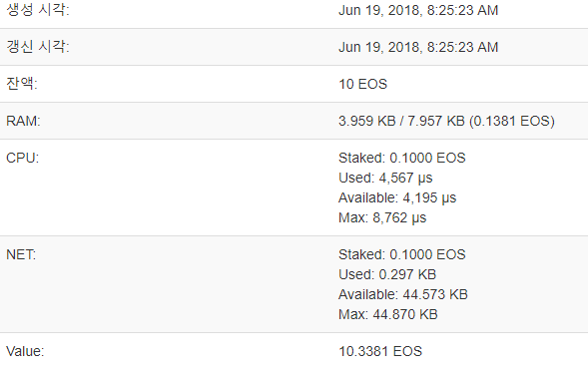Click the NET Max 44.870 KB line

click(388, 314)
